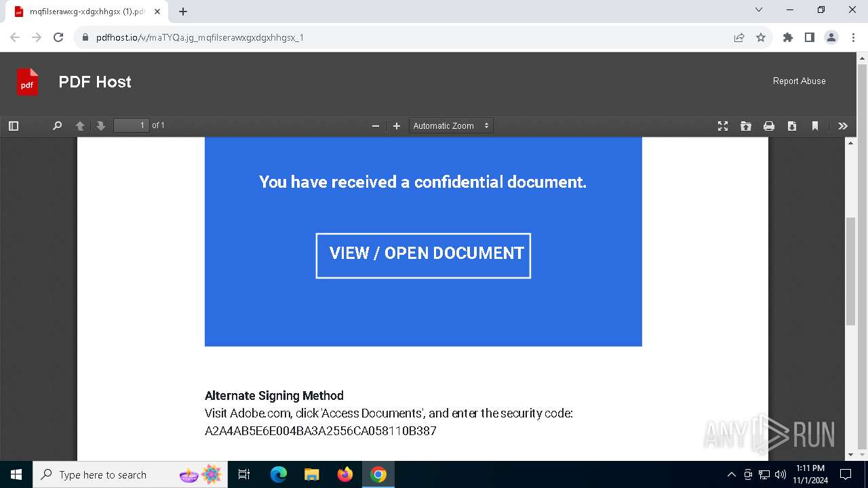Click the page number input field
This screenshot has height=488, width=868.
(132, 125)
